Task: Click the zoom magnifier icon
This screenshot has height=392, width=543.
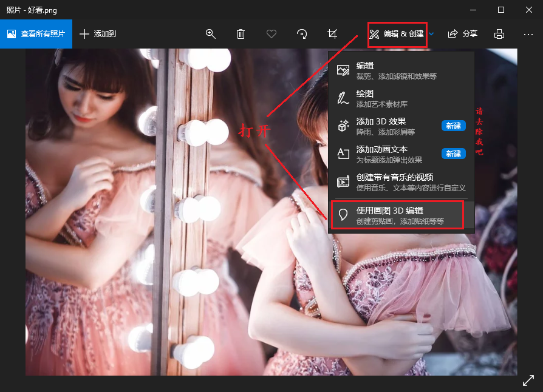Action: point(211,34)
